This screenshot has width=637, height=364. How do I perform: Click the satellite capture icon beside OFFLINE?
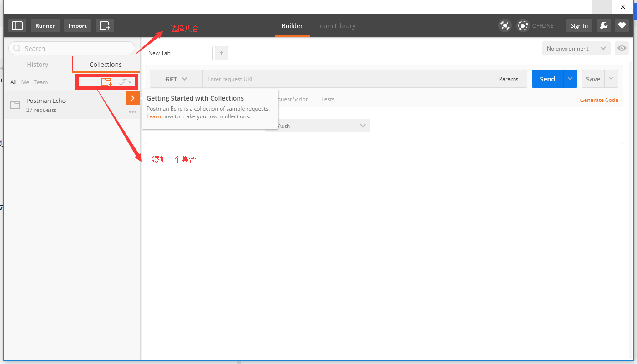coord(505,25)
